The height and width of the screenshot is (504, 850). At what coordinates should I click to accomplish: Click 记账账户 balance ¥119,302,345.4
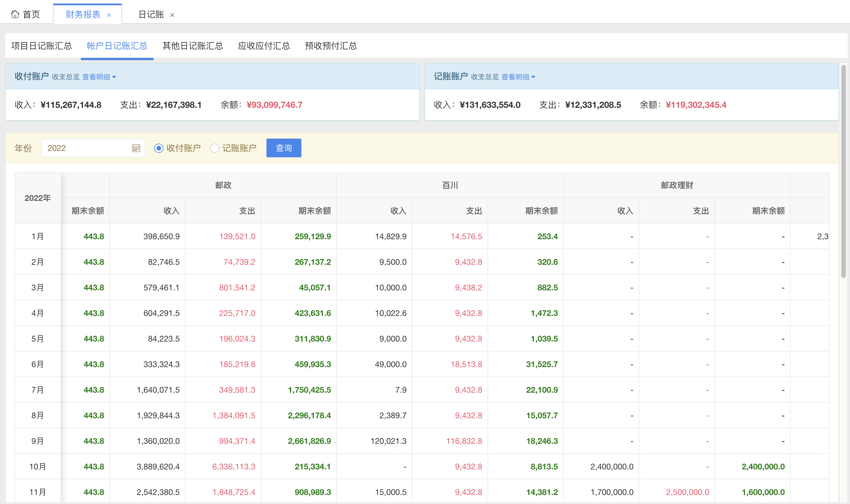[696, 105]
